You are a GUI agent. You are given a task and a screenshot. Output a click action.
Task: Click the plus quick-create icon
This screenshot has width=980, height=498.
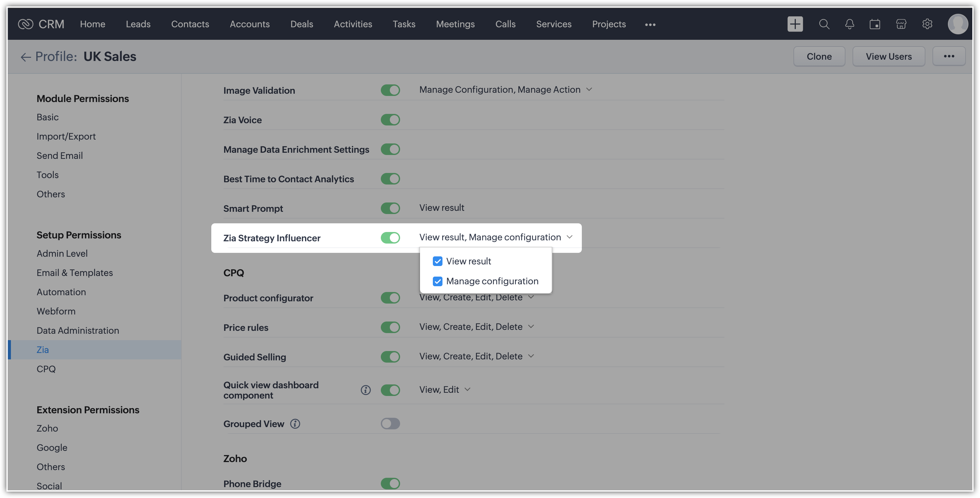[x=795, y=24]
